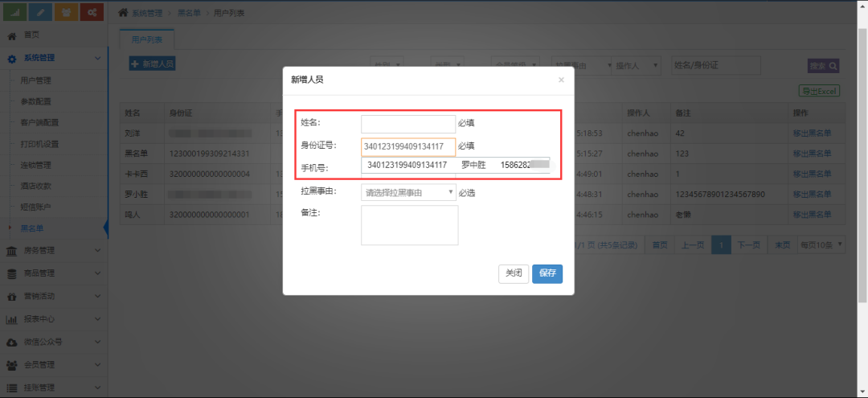
Task: Go to 上一页 in the pagination
Action: pos(693,244)
